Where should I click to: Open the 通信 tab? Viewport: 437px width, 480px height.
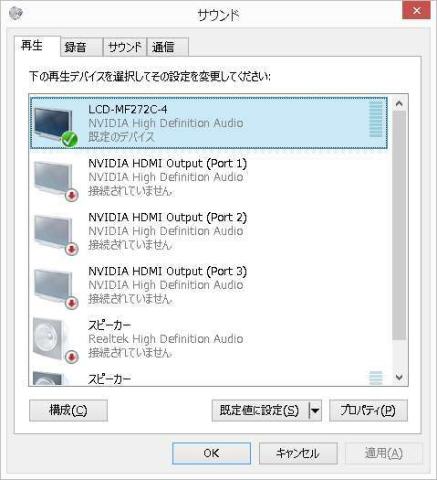(168, 47)
